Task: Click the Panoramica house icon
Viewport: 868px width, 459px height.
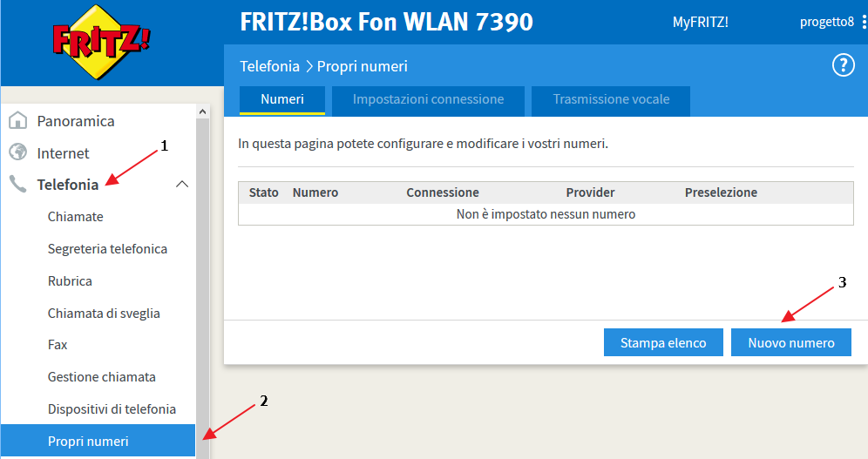Action: (x=18, y=120)
